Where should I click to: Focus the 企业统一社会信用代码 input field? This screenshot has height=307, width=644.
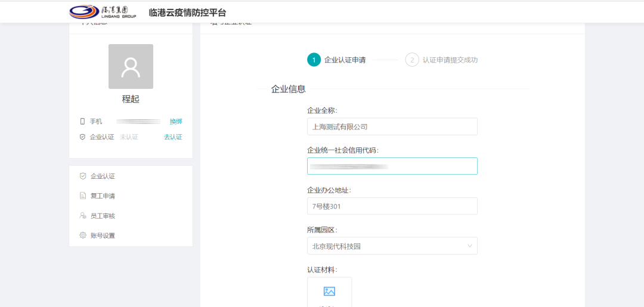[392, 166]
